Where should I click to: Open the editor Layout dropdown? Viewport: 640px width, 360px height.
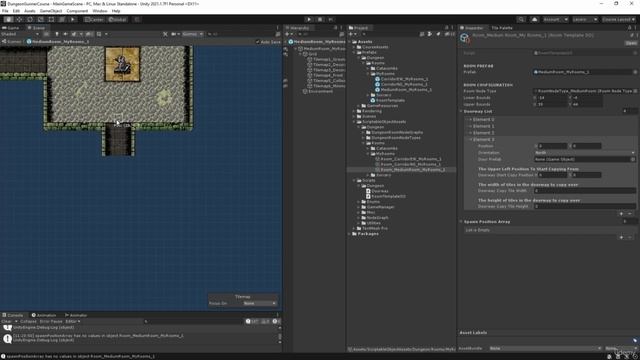619,19
